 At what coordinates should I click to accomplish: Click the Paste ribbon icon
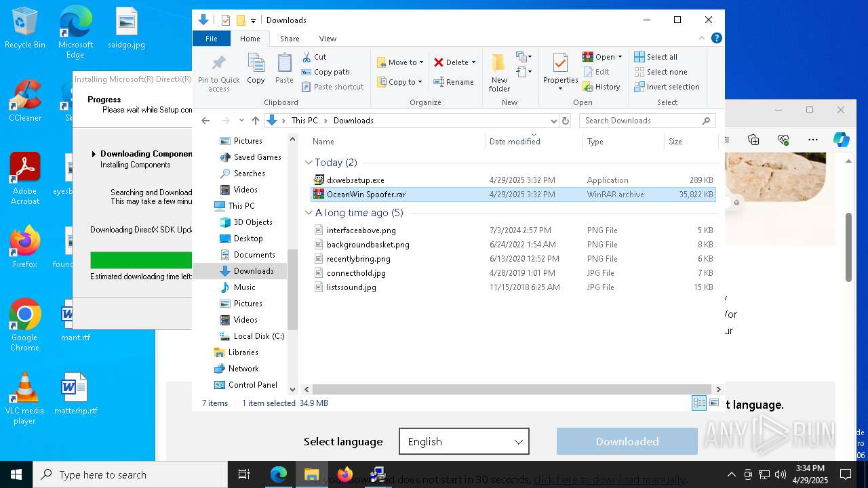284,69
